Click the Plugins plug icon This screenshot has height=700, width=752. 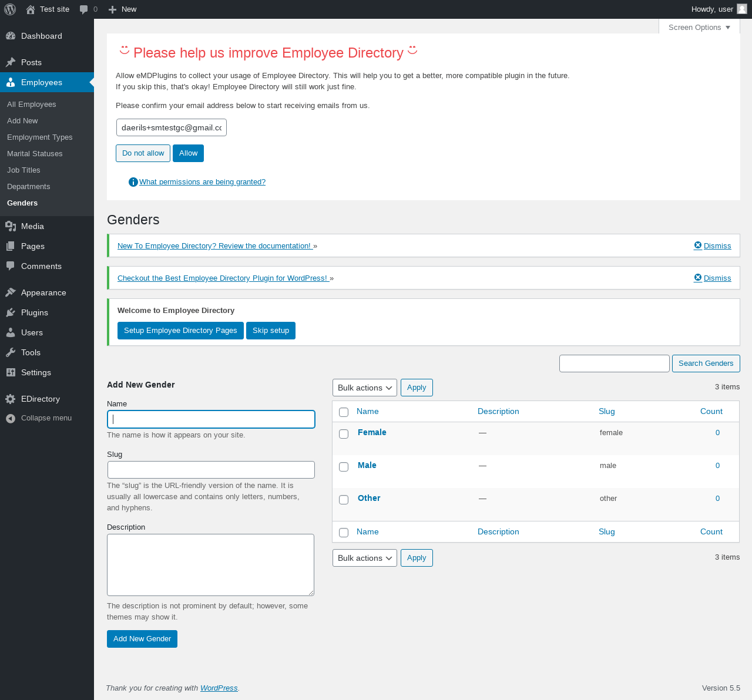(x=11, y=312)
